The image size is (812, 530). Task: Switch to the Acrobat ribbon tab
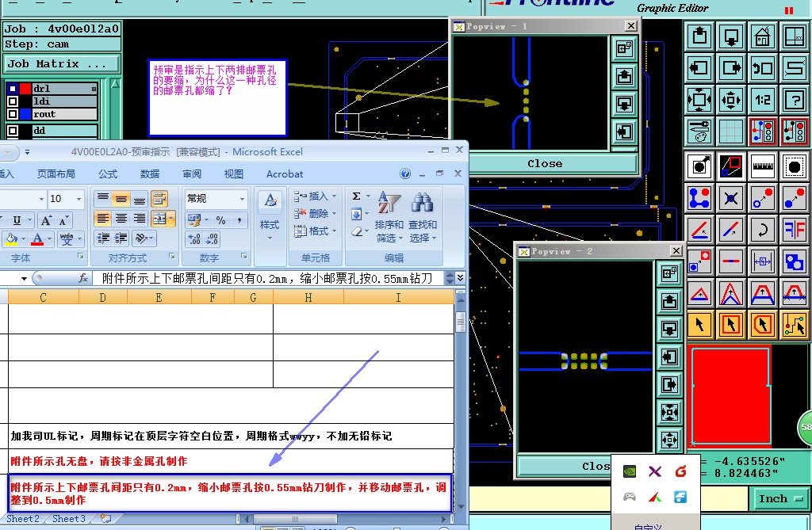(285, 174)
